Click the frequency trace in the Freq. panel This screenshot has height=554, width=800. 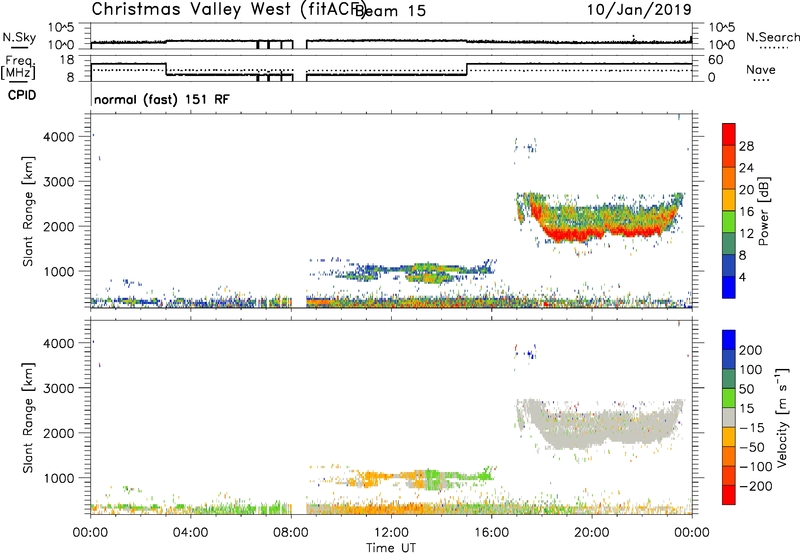(x=391, y=70)
